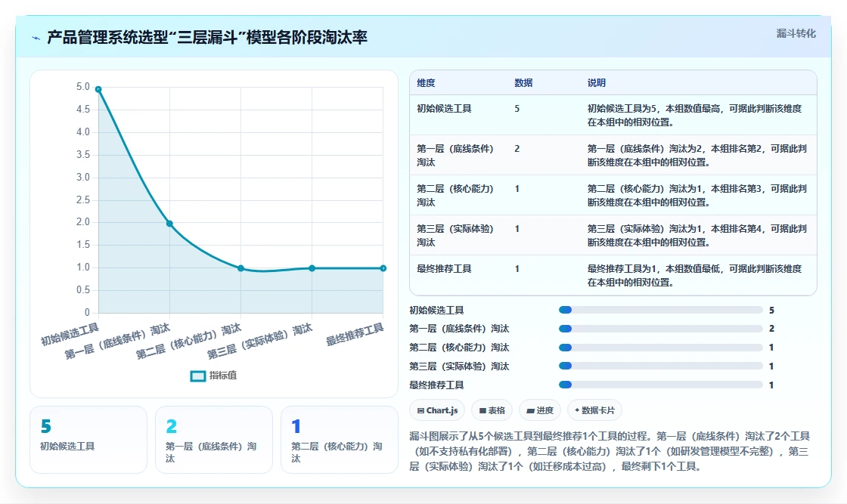Click the data card showing 1 第二层（核心能力）淘汰

pyautogui.click(x=340, y=440)
